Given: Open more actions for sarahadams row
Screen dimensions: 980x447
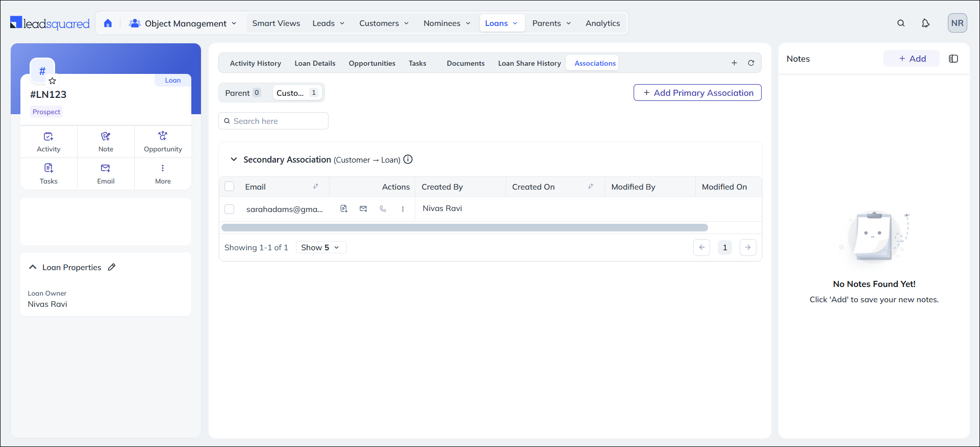Looking at the screenshot, I should [x=403, y=209].
